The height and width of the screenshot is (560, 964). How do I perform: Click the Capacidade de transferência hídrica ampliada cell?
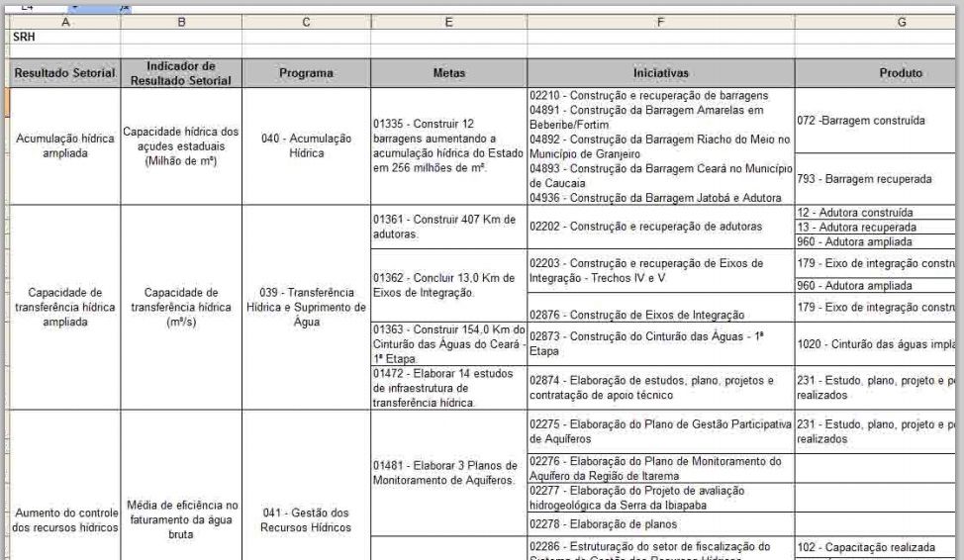pos(62,307)
